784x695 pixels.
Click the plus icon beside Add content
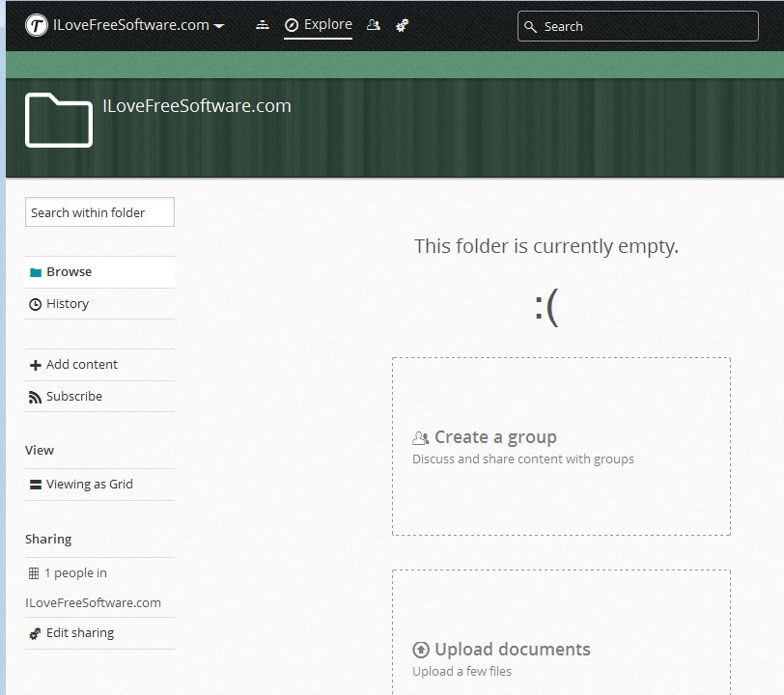(x=35, y=366)
